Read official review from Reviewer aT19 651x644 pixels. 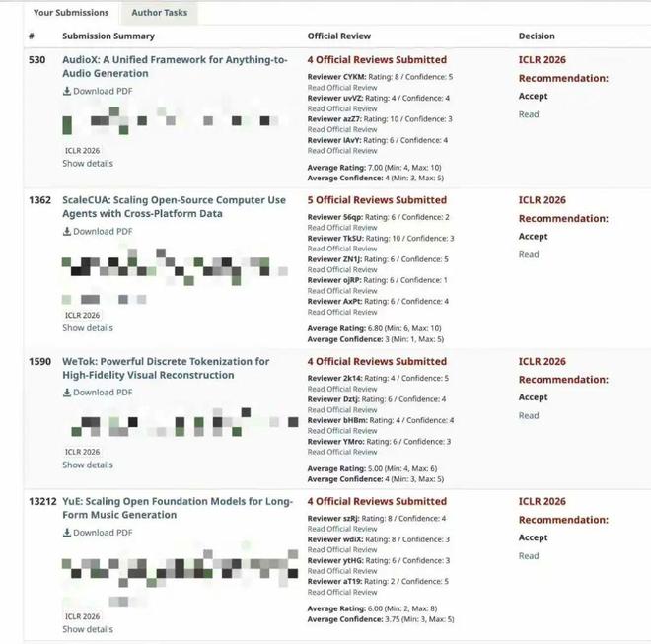pos(342,592)
